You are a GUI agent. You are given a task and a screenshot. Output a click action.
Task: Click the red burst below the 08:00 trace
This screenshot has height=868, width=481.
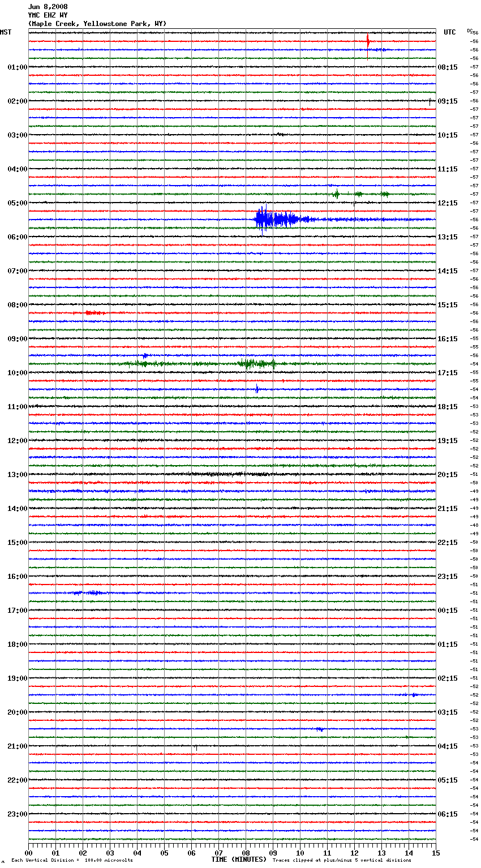tap(95, 313)
